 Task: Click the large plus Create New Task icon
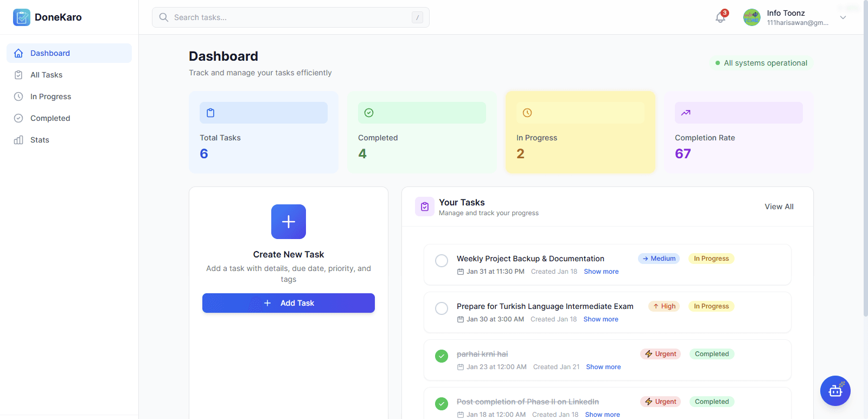[x=289, y=222]
